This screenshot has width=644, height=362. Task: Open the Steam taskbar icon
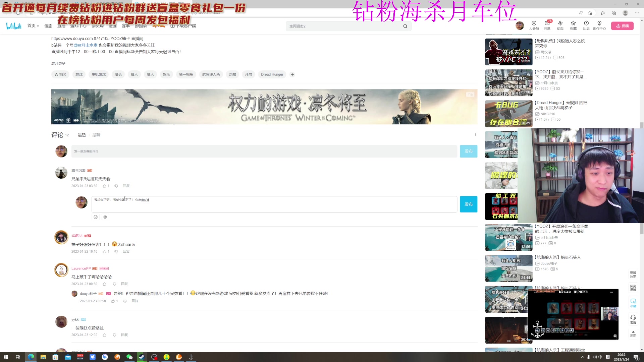142,357
